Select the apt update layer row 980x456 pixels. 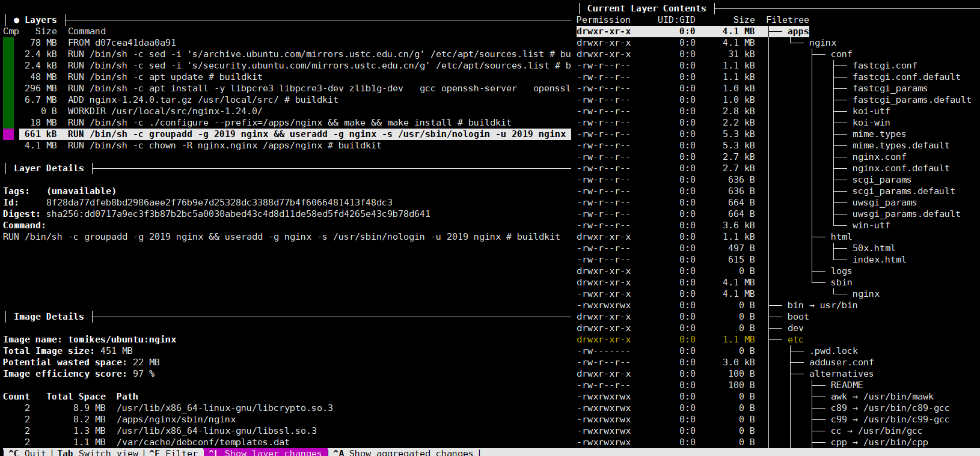(x=295, y=77)
